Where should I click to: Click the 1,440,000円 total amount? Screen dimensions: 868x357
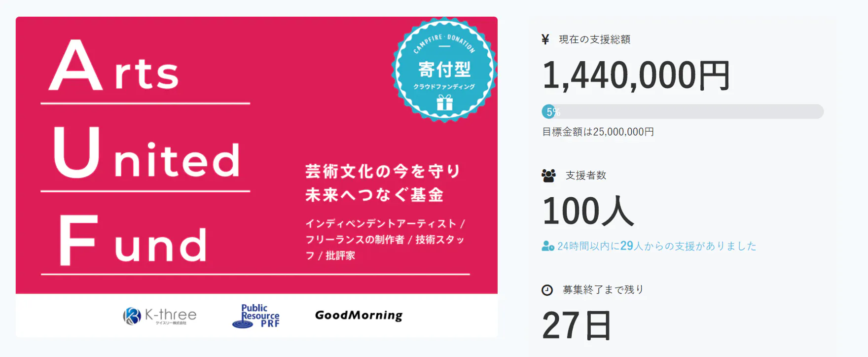coord(636,76)
